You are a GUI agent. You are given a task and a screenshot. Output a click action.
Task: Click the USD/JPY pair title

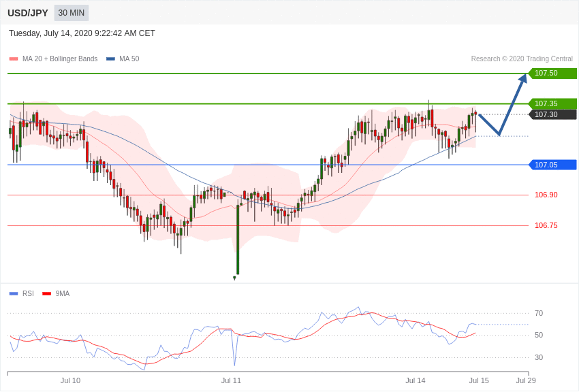pyautogui.click(x=28, y=13)
